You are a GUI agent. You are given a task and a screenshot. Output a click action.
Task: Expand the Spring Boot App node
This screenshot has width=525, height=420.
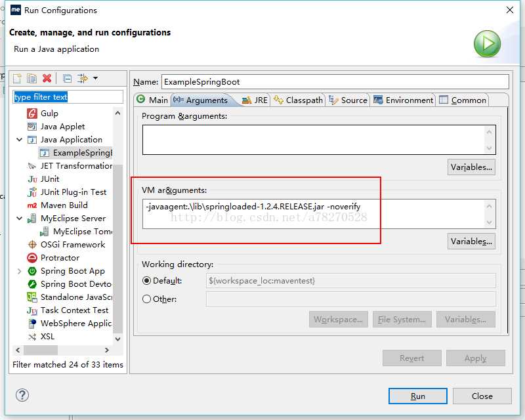click(20, 271)
